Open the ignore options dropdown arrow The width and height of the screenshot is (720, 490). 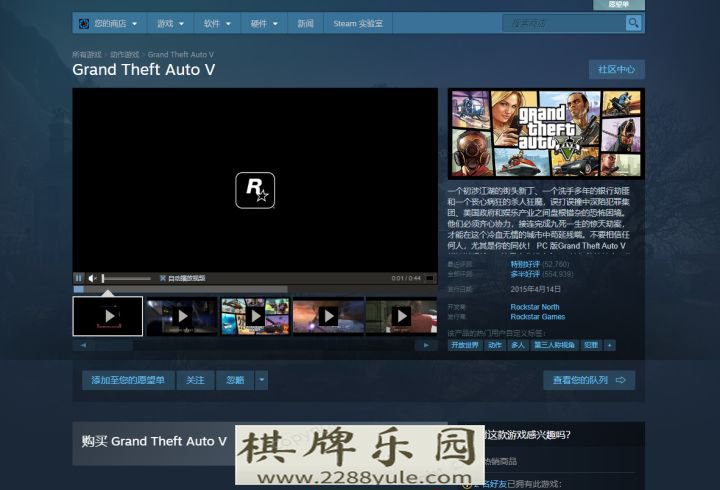click(x=261, y=380)
